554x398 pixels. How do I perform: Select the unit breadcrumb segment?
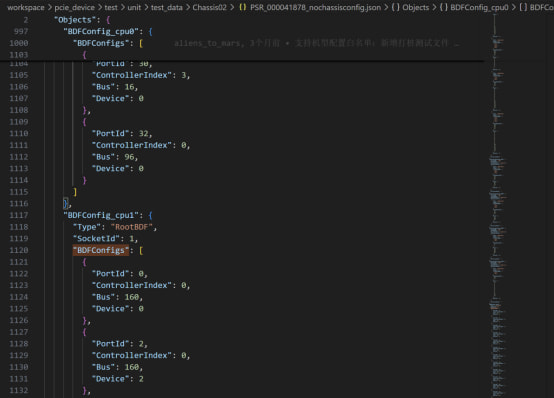click(x=134, y=7)
